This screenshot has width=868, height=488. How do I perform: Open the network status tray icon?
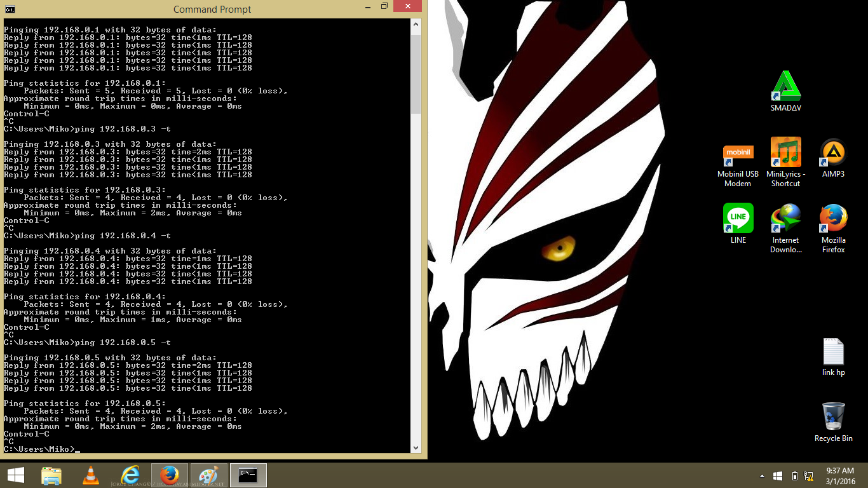click(810, 476)
